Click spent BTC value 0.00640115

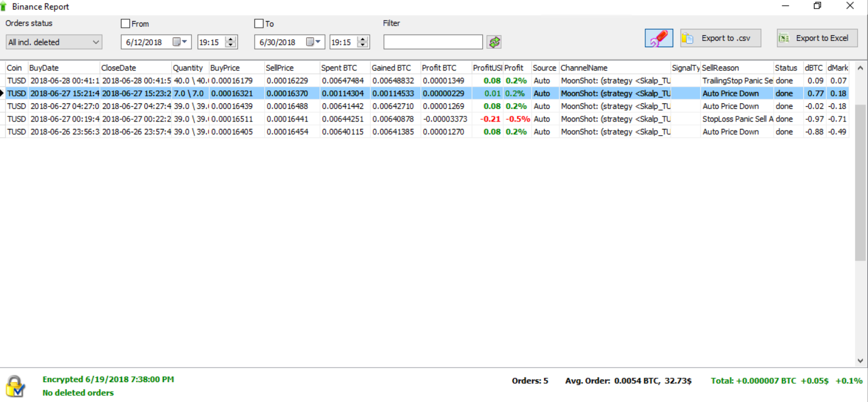coord(345,132)
